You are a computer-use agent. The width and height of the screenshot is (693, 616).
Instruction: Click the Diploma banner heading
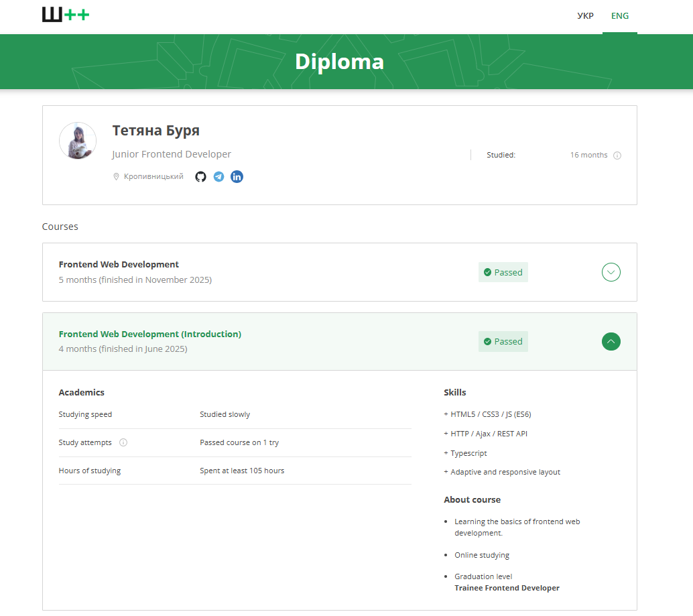tap(339, 62)
